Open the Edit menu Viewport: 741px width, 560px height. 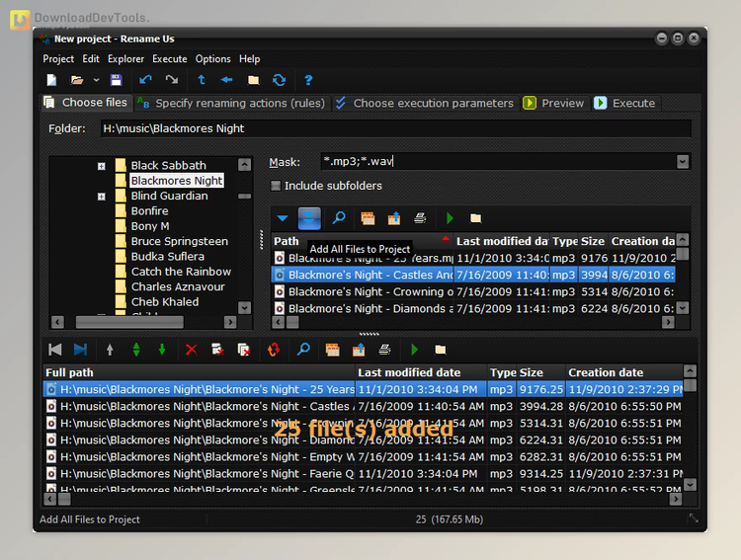tap(91, 59)
